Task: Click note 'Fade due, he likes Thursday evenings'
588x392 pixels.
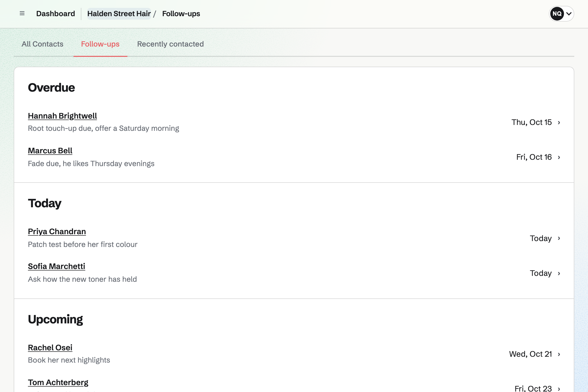Action: click(91, 164)
